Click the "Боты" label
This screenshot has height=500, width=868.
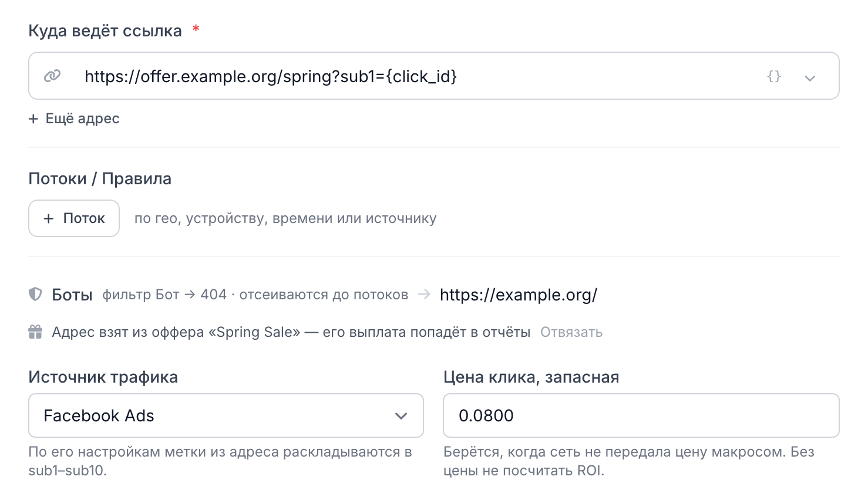[x=72, y=295]
